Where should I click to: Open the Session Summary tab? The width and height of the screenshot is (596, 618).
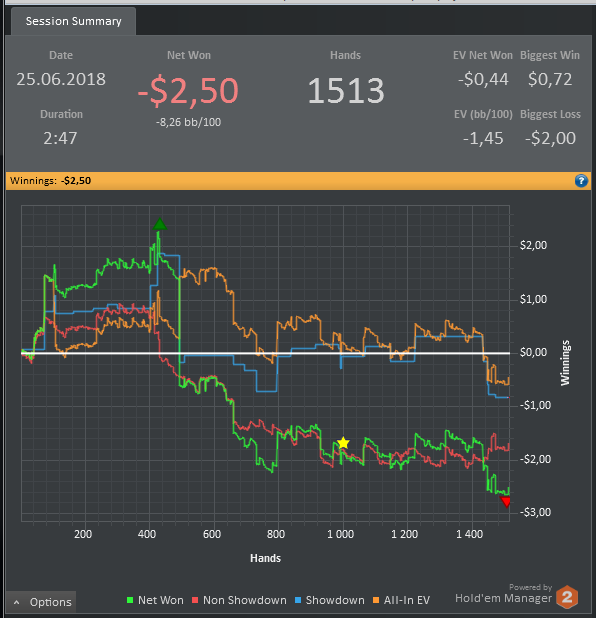coord(74,21)
